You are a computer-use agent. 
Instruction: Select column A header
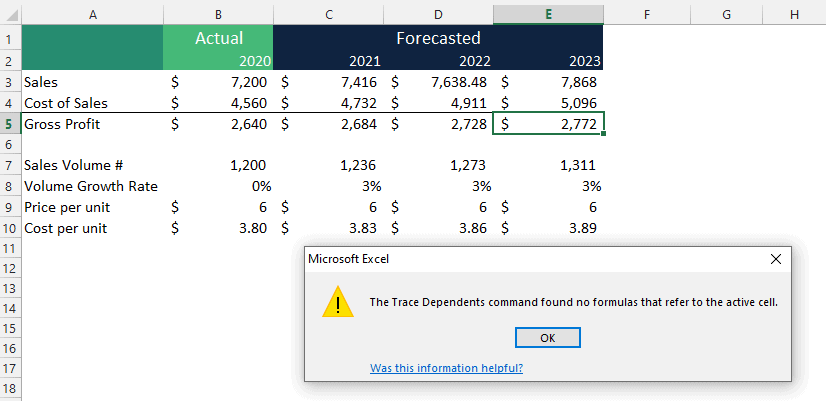93,15
